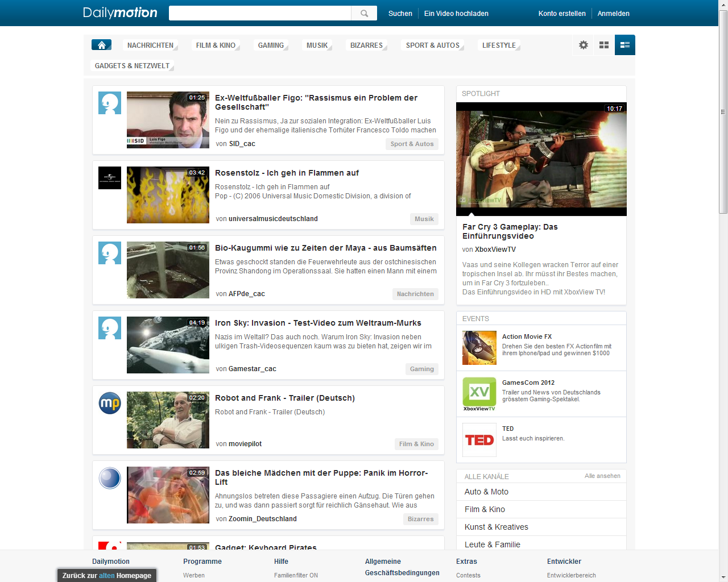This screenshot has height=582, width=728.
Task: Open Zoomin_Deutschland sphere avatar icon
Action: click(110, 478)
